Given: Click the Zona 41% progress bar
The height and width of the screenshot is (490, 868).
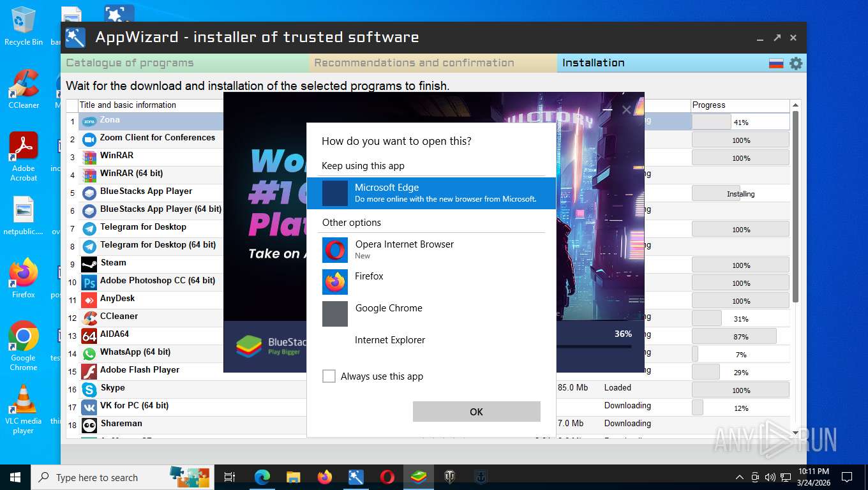Looking at the screenshot, I should pyautogui.click(x=740, y=121).
